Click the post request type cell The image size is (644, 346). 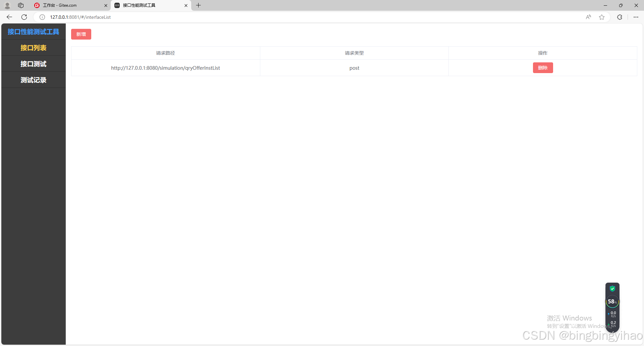354,68
